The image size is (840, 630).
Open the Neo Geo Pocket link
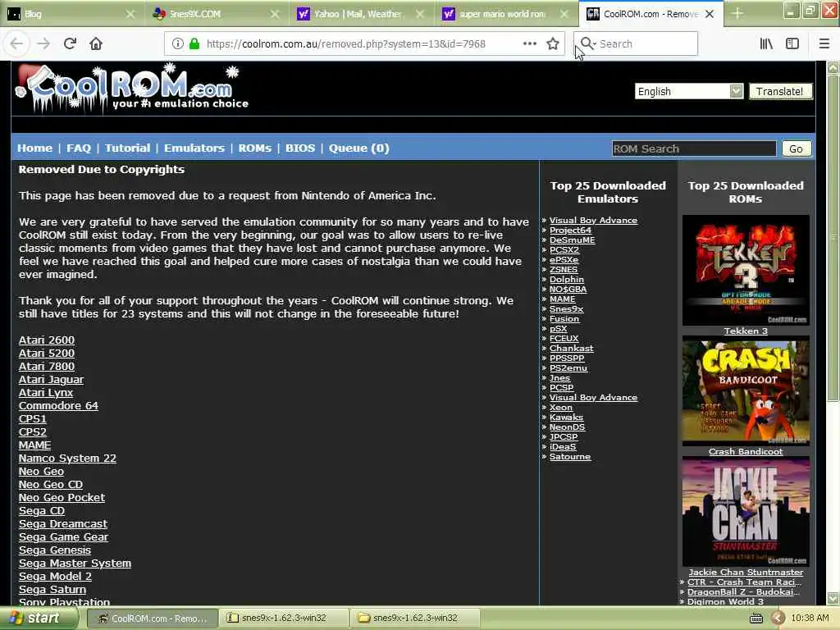click(x=62, y=498)
